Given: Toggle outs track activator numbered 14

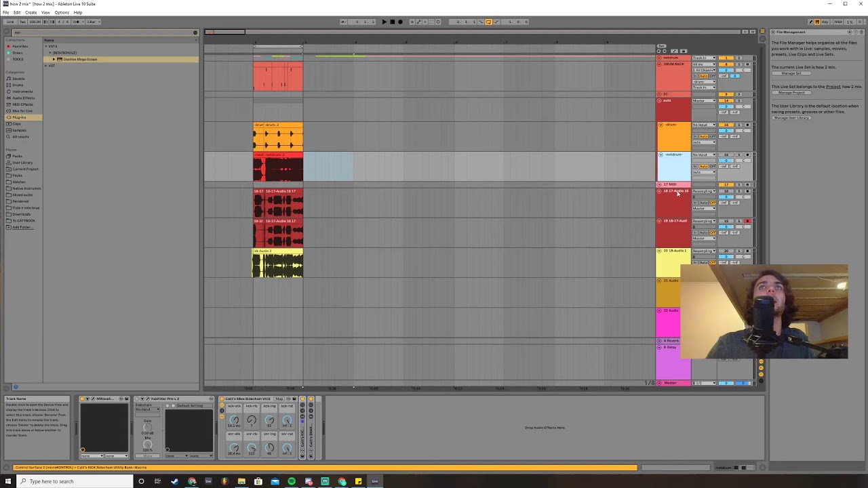Looking at the screenshot, I should [x=726, y=101].
